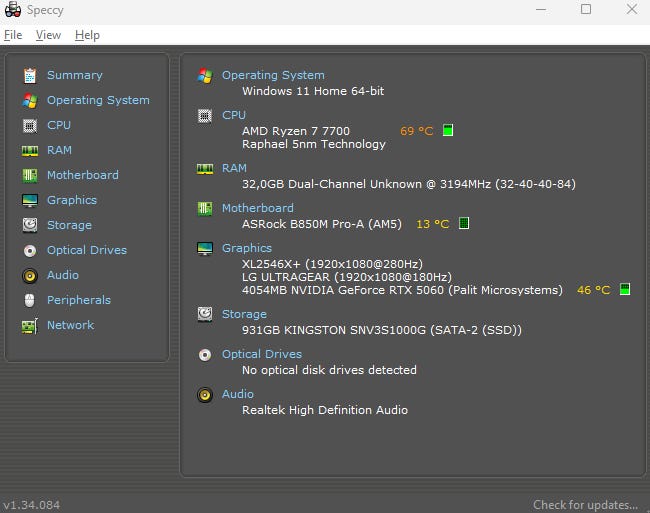Viewport: 650px width, 513px height.
Task: Click the Summary clipboard icon in sidebar
Action: [30, 75]
